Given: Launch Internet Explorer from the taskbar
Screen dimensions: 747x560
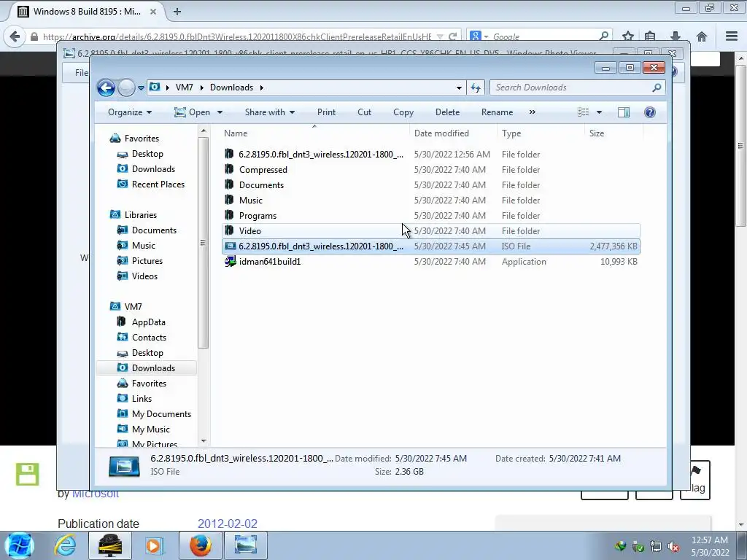Looking at the screenshot, I should [x=65, y=545].
